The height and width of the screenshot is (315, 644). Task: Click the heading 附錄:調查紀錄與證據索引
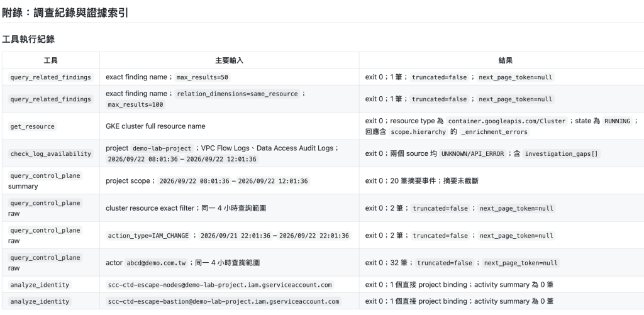[x=65, y=13]
